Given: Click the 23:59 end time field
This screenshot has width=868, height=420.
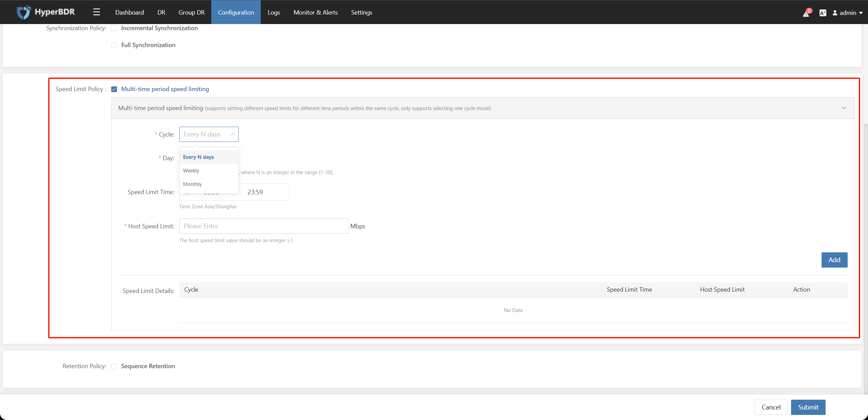Looking at the screenshot, I should [x=255, y=192].
